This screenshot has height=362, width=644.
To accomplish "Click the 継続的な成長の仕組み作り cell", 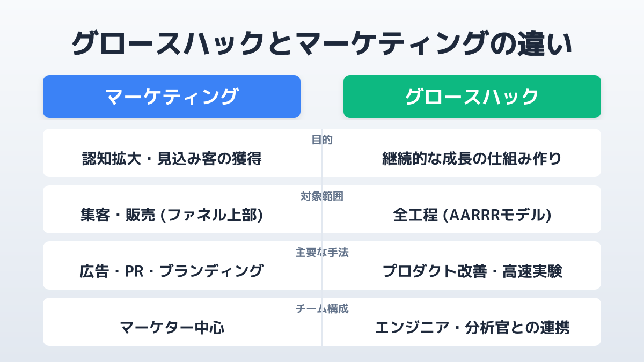I will click(472, 159).
